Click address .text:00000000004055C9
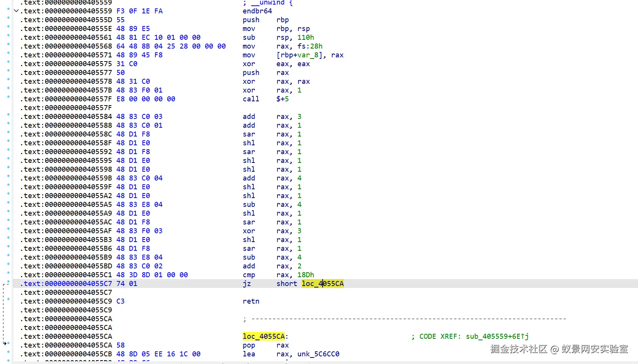The height and width of the screenshot is (364, 638). (x=66, y=301)
